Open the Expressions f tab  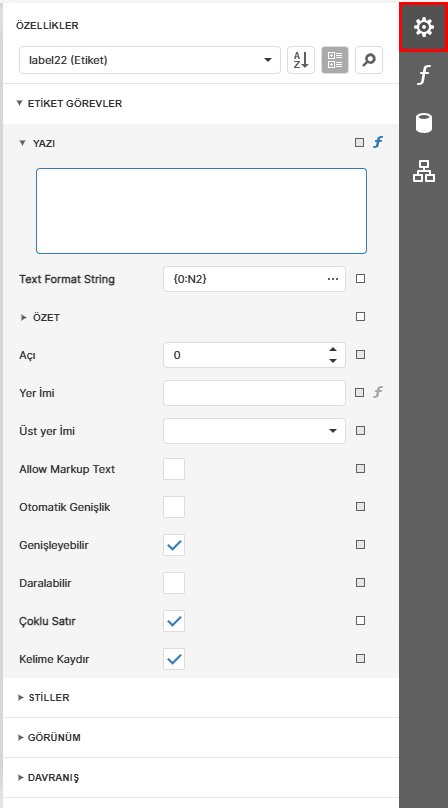(423, 75)
